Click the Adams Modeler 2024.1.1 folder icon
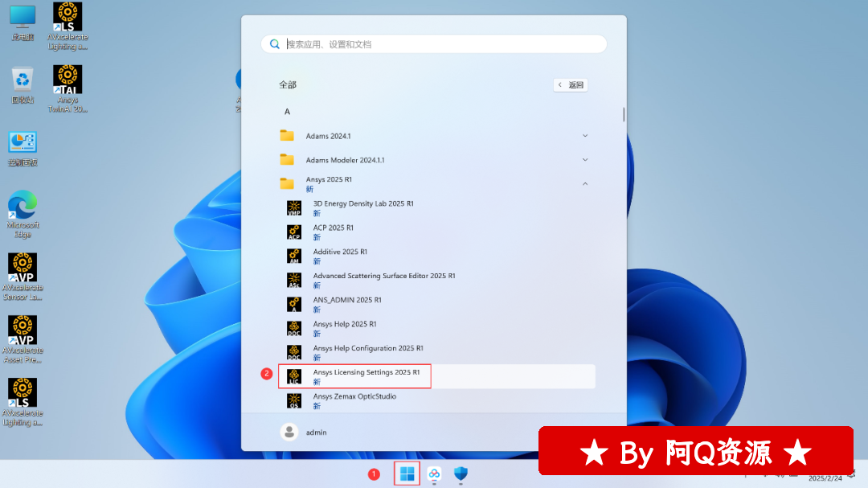868x488 pixels. click(287, 159)
